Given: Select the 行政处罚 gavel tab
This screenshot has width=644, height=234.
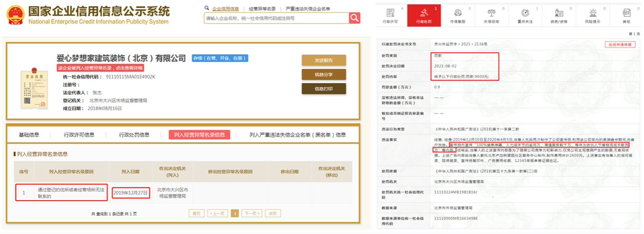Looking at the screenshot, I should pos(424,16).
